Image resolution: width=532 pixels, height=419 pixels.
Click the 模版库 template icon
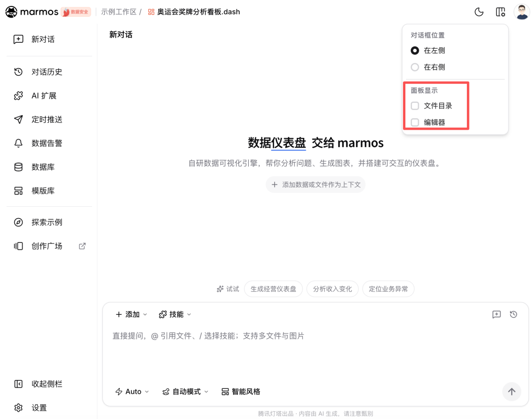pos(18,191)
